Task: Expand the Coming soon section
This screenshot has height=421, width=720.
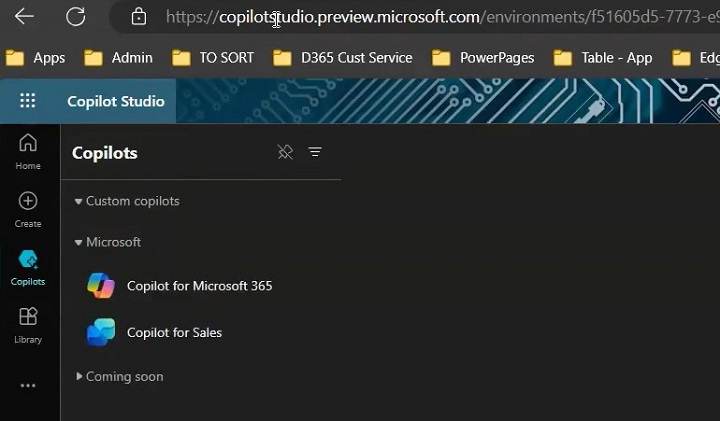Action: point(79,377)
